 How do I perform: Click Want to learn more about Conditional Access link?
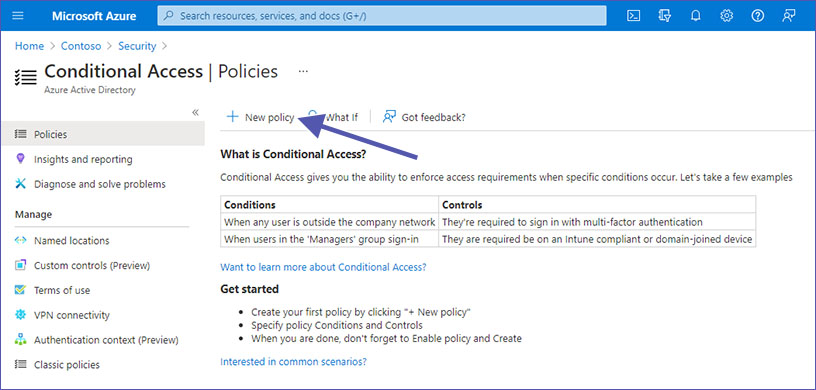coord(323,267)
